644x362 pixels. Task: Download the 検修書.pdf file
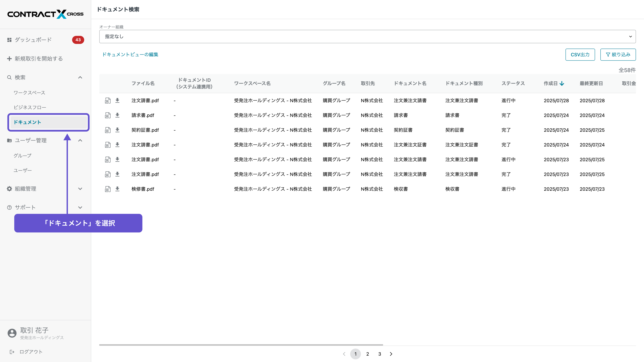click(x=117, y=189)
